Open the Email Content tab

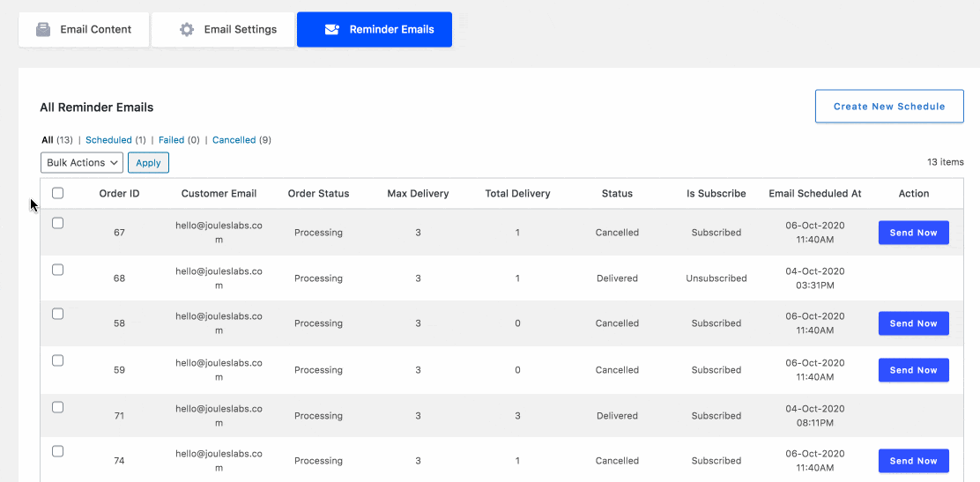click(84, 29)
